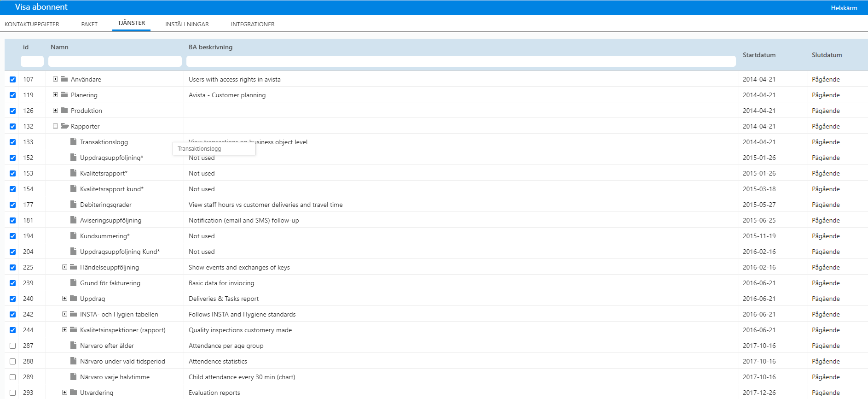Select the Debiteringsgrader tree row
Image resolution: width=868 pixels, height=399 pixels.
pos(106,205)
